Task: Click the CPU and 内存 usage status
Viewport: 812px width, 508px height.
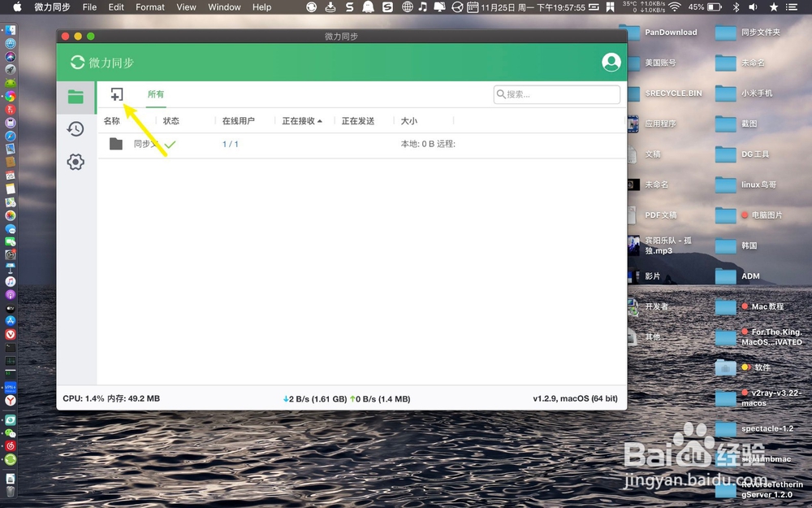Action: pos(111,398)
